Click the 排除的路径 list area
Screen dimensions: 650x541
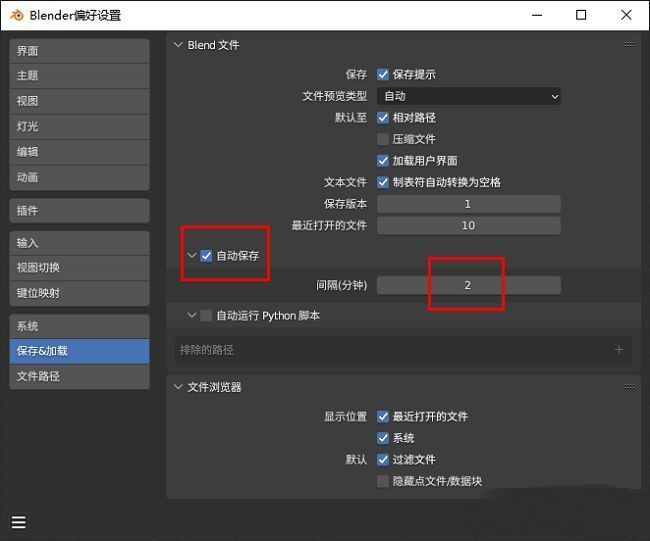click(403, 350)
